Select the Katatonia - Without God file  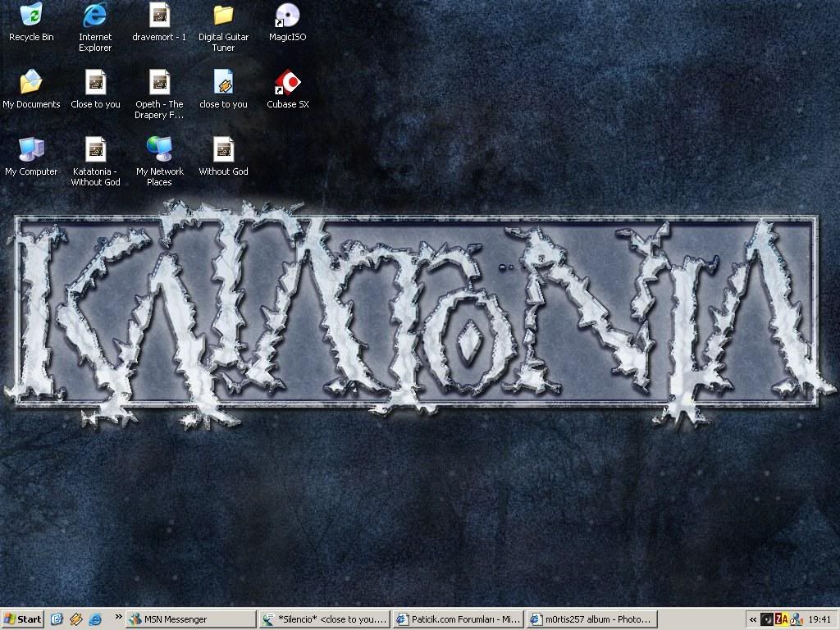95,150
